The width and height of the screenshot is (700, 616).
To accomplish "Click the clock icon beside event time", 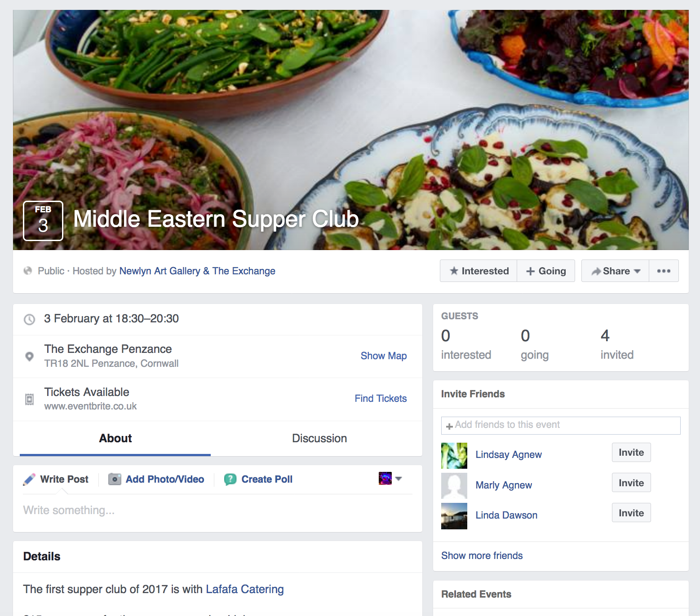I will [x=30, y=319].
